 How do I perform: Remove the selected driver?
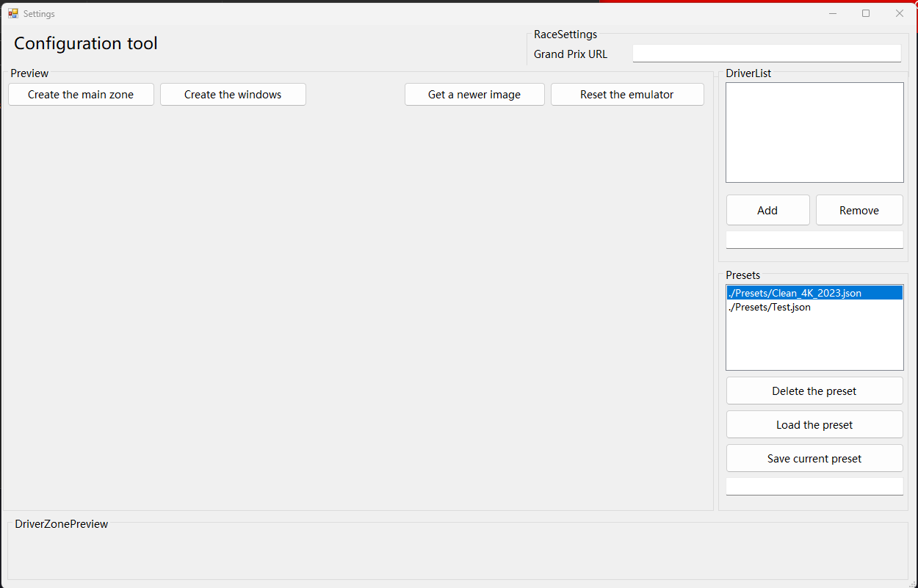[x=859, y=210]
